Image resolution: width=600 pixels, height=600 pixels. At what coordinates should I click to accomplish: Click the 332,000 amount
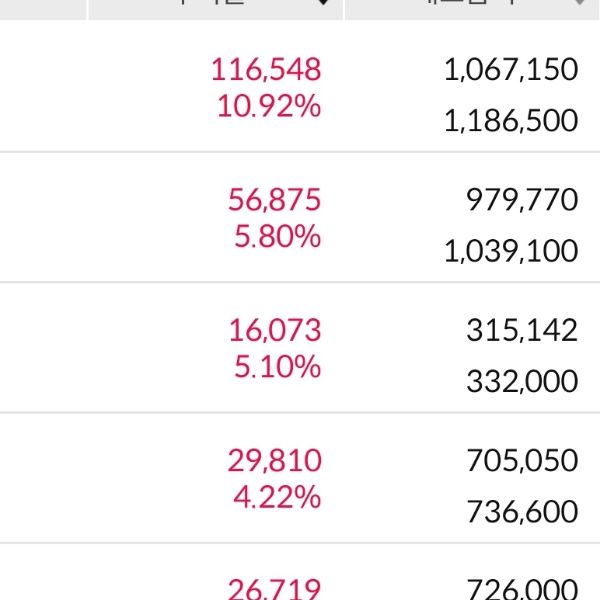coord(522,381)
